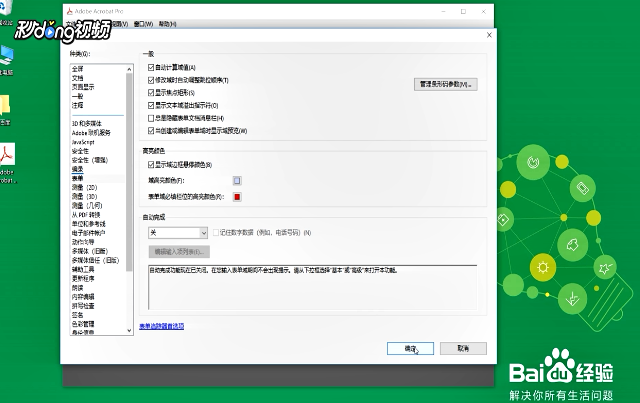The height and width of the screenshot is (403, 640).
Task: Select 单位和参考线 category
Action: coord(89,224)
